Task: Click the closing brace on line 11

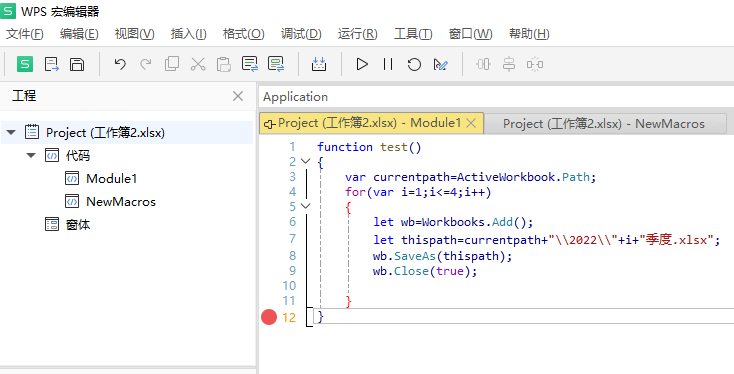Action: click(348, 301)
